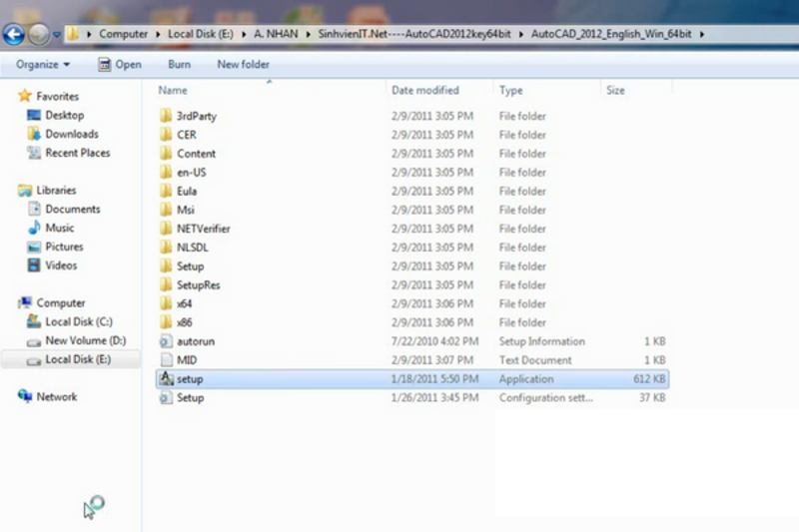Select the autorun setup information file icon
The height and width of the screenshot is (532, 799).
166,341
